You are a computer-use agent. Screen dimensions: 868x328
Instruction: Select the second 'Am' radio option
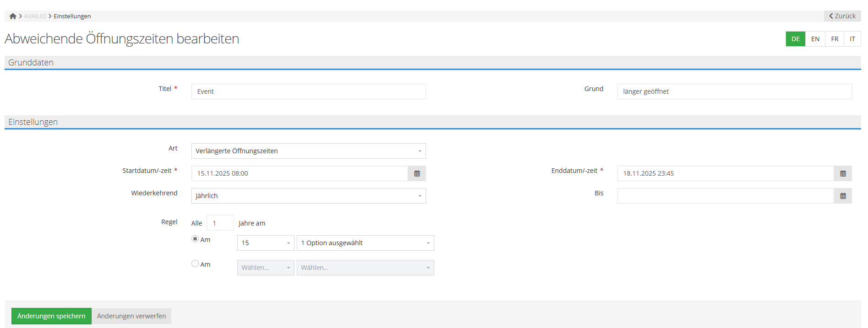[195, 264]
